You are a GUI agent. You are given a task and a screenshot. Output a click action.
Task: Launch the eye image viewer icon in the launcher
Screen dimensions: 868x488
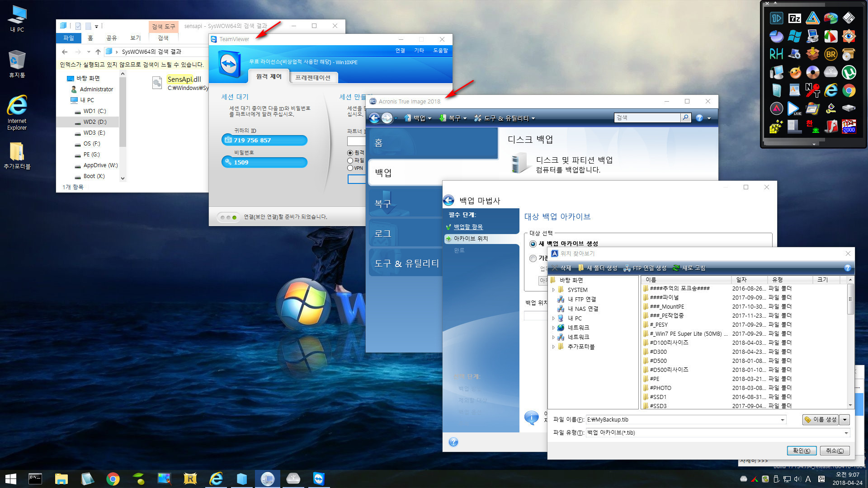pos(849,36)
